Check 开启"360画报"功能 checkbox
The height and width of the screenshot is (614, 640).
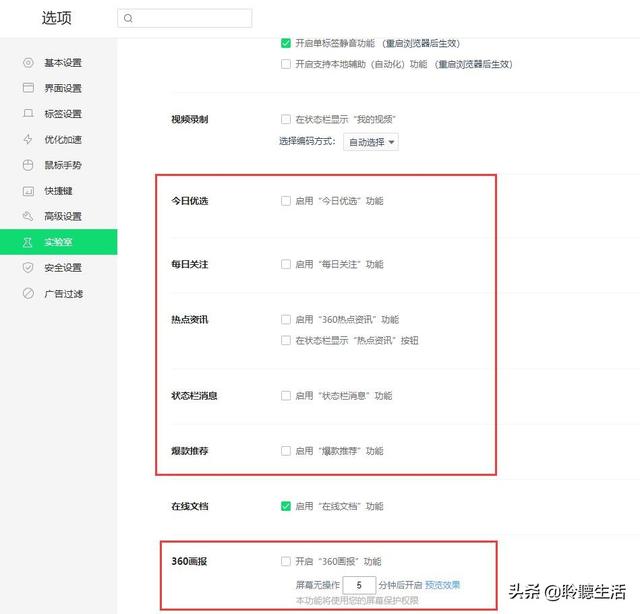pyautogui.click(x=286, y=561)
